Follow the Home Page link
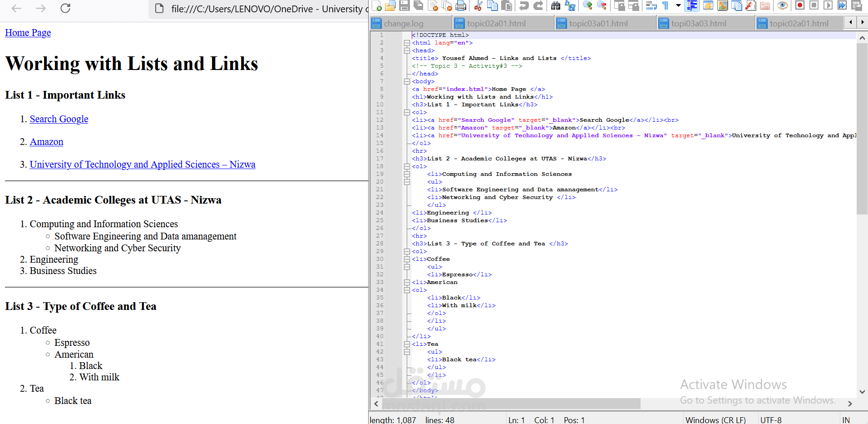The width and height of the screenshot is (868, 424). 28,33
